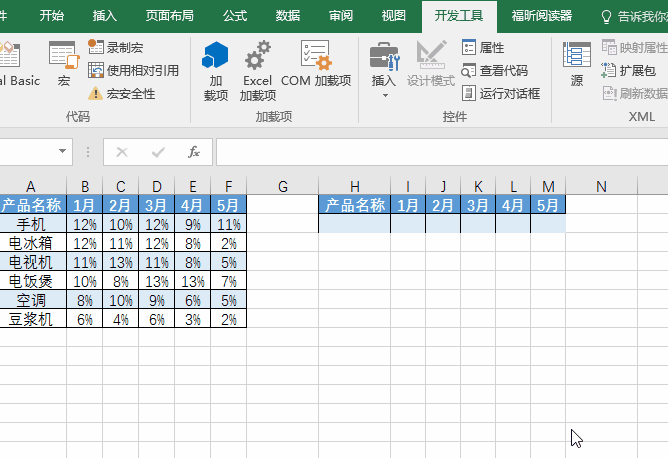Switch to the Home (开始) tab

click(x=52, y=16)
